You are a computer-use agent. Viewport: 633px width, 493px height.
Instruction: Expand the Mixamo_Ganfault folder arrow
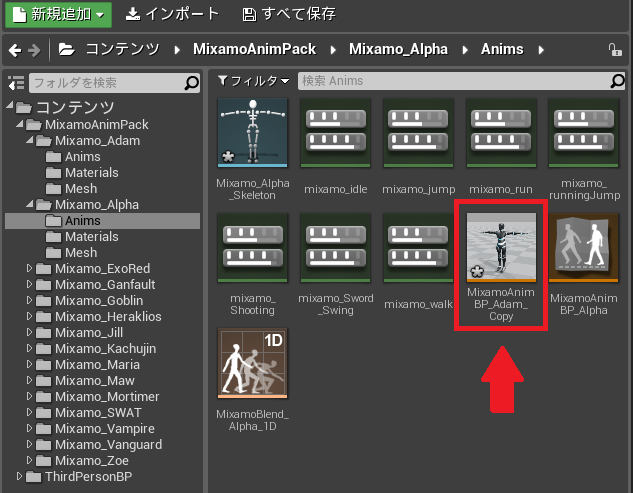click(x=29, y=284)
